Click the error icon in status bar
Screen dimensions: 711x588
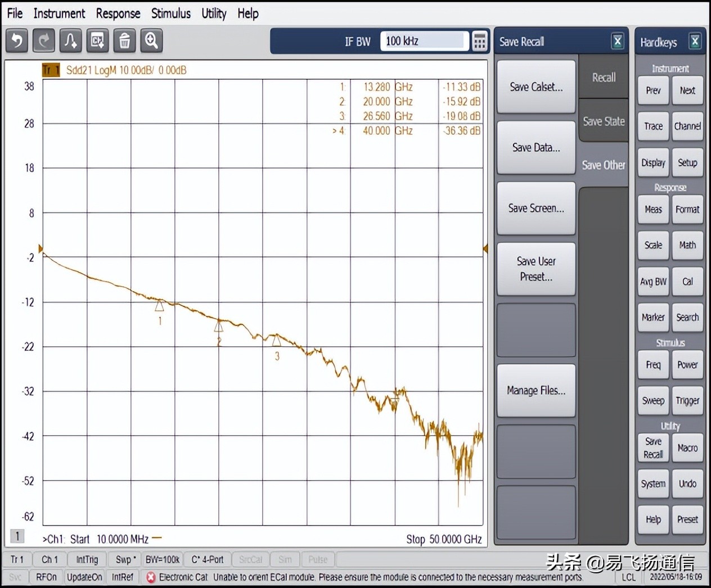click(151, 577)
